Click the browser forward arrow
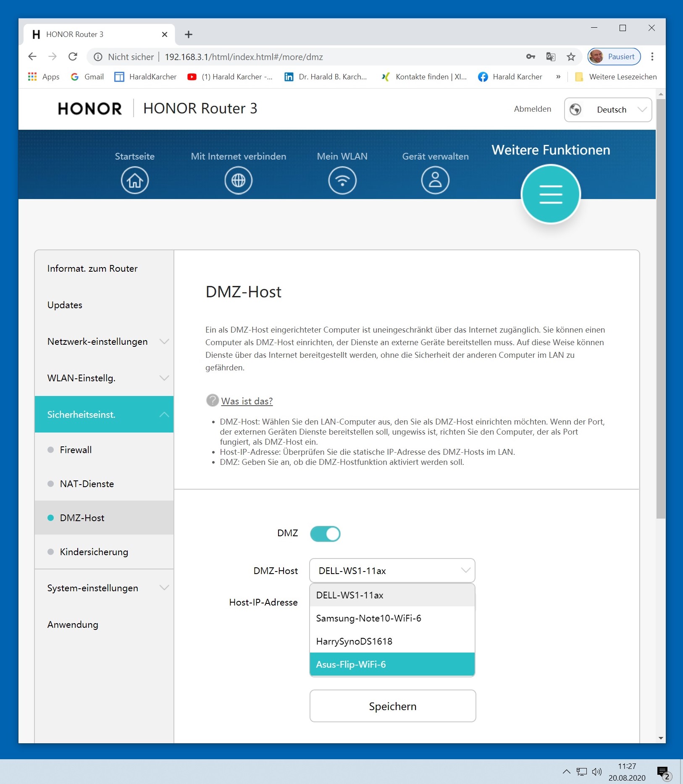 (x=53, y=57)
